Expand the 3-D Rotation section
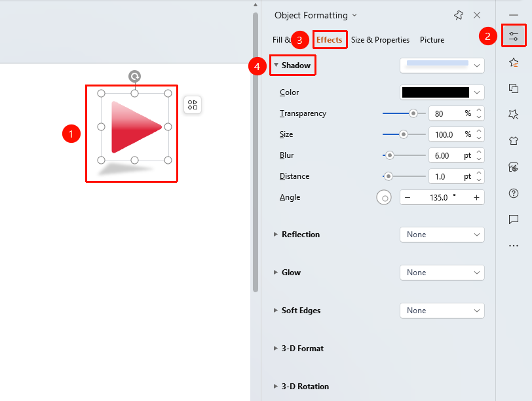The width and height of the screenshot is (532, 401). click(275, 387)
